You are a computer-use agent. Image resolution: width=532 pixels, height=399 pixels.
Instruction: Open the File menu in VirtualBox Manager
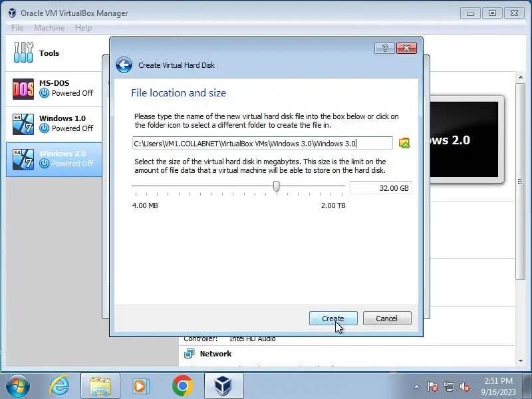click(17, 28)
